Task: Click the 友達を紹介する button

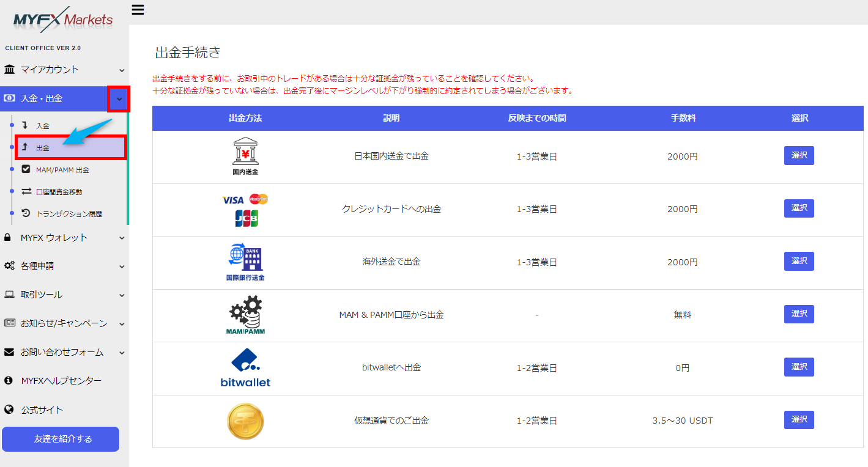Action: 61,439
